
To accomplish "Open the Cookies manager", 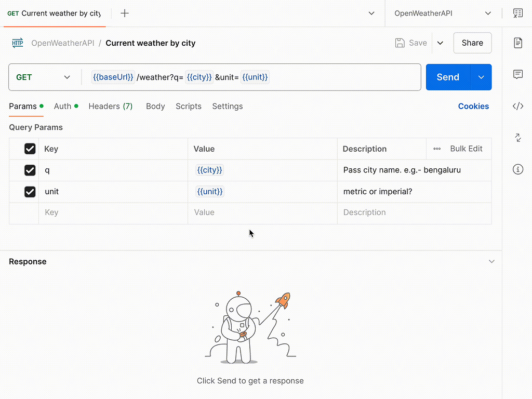I will (x=473, y=106).
